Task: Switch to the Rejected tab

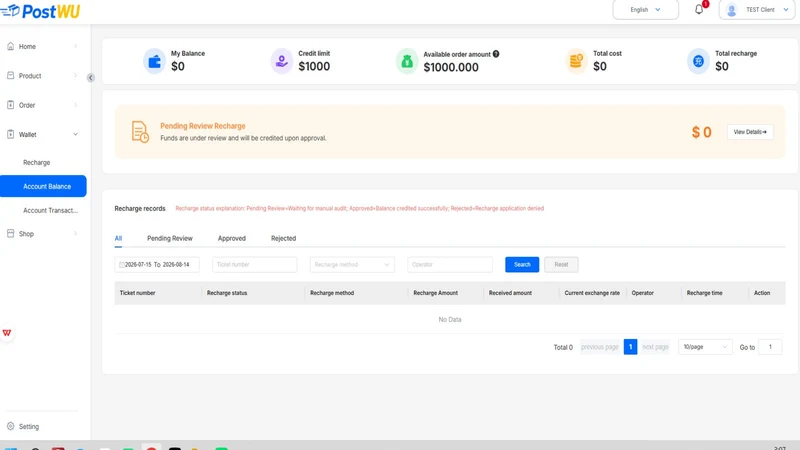Action: [283, 238]
